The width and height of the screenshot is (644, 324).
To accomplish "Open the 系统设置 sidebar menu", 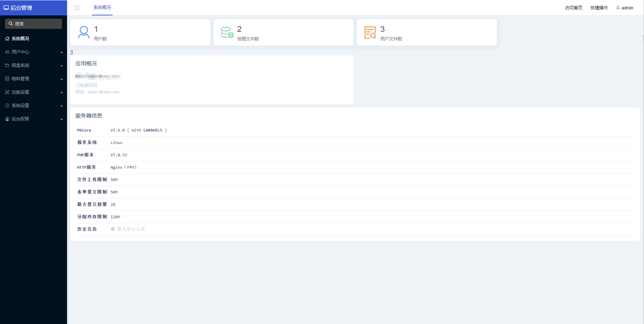I will [20, 105].
